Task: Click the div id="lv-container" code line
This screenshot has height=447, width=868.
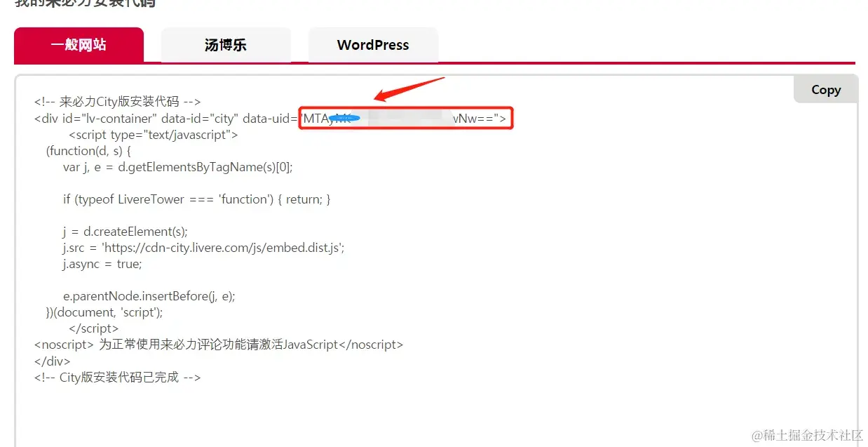Action: pyautogui.click(x=270, y=119)
